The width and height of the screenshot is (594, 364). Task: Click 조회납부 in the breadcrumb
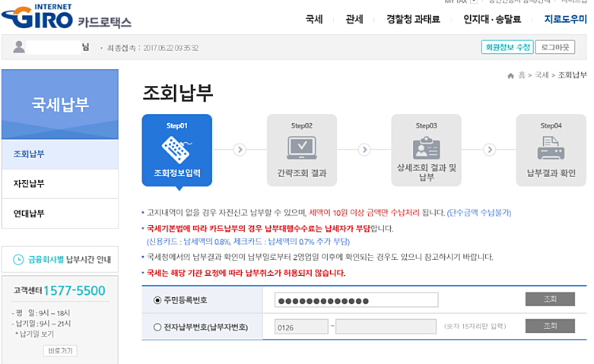pyautogui.click(x=572, y=75)
